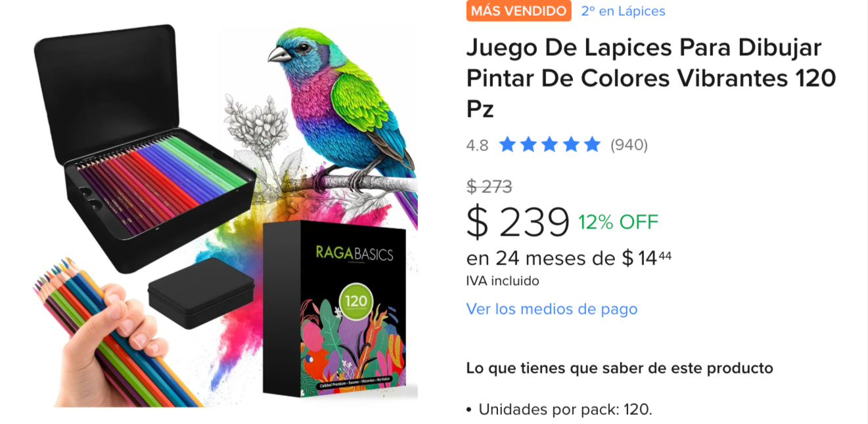Image resolution: width=868 pixels, height=424 pixels.
Task: Open the '2º en Lápices' ranking link
Action: (623, 11)
